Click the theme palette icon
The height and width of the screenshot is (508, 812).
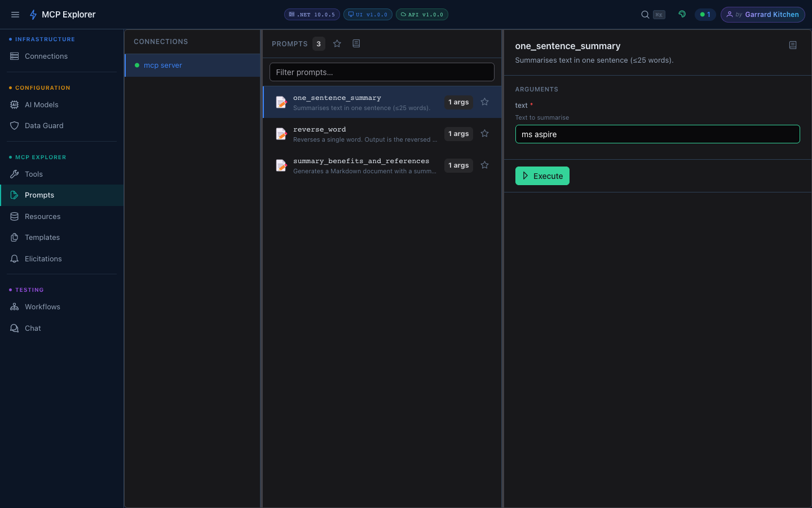click(682, 15)
